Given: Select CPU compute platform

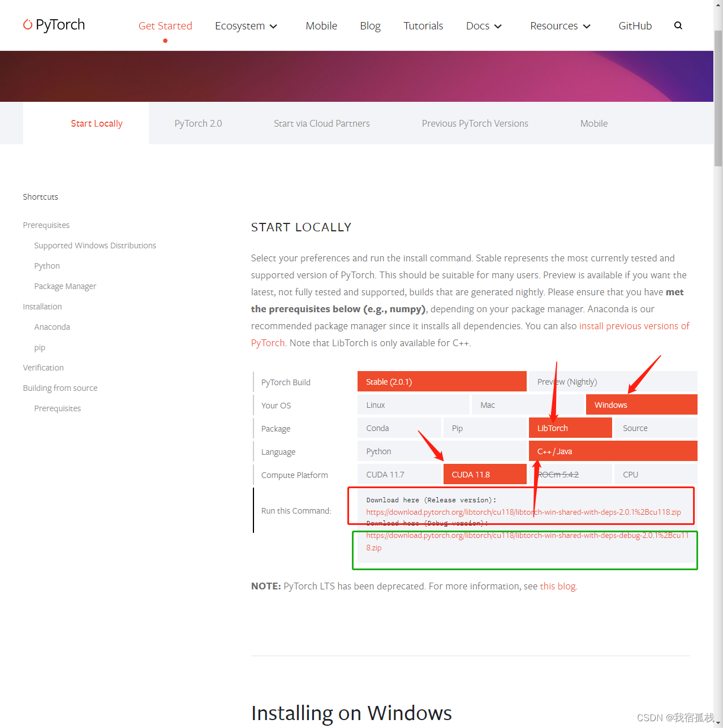Looking at the screenshot, I should (656, 475).
